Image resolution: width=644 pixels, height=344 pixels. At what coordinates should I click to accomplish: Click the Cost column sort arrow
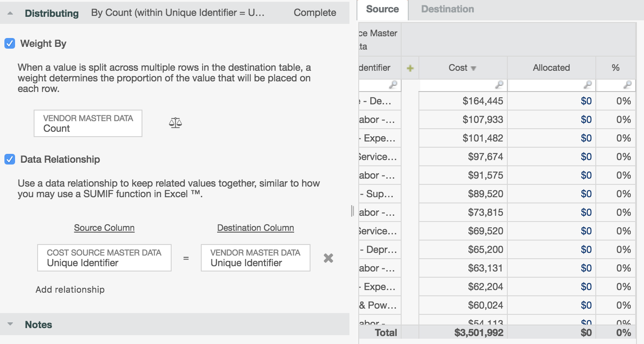473,69
